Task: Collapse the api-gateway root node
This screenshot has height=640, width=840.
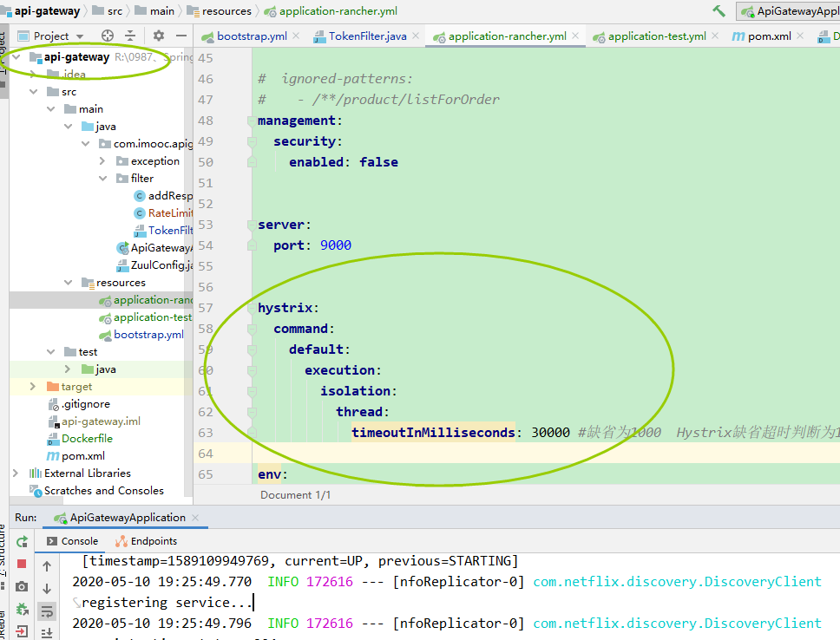Action: pos(16,56)
